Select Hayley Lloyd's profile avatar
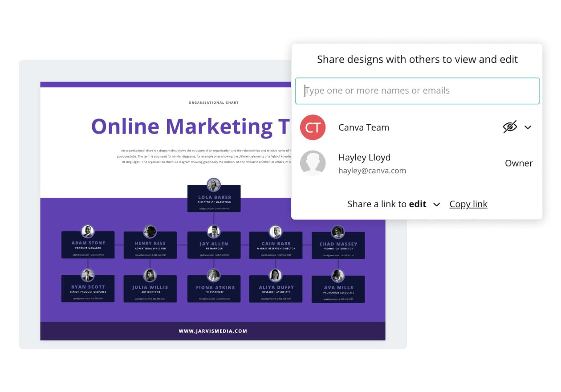 [313, 163]
